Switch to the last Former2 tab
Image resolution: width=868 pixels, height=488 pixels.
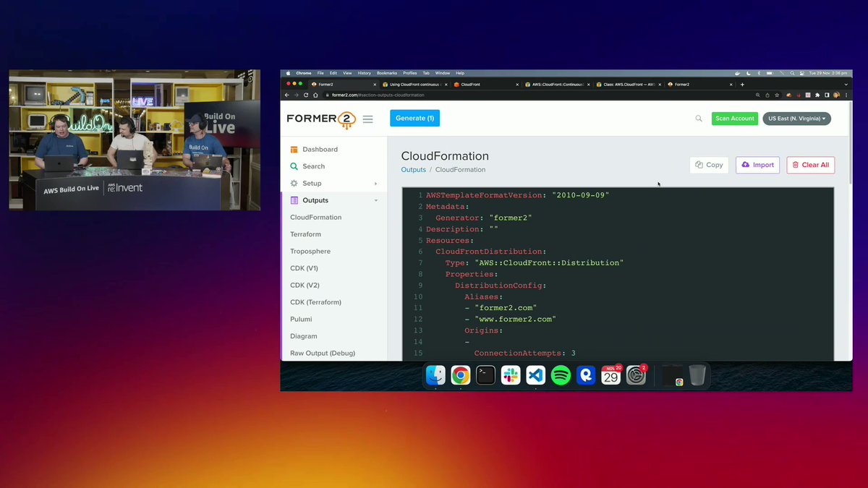[699, 85]
